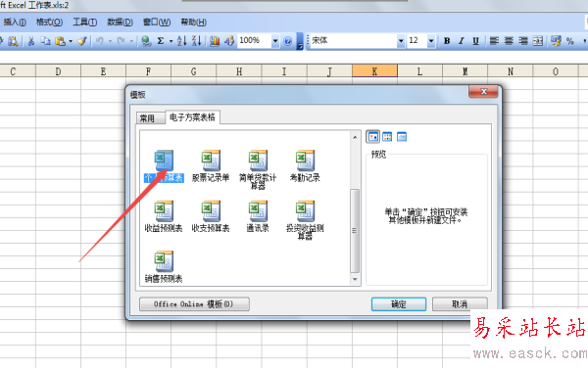588x368 pixels.
Task: Click the AutoSum sigma icon
Action: (161, 41)
